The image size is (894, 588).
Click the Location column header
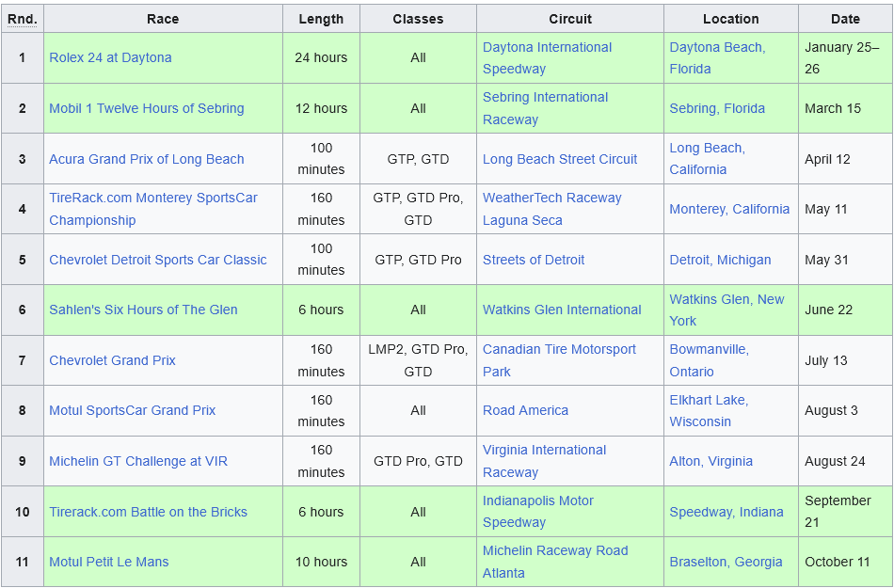tap(731, 19)
